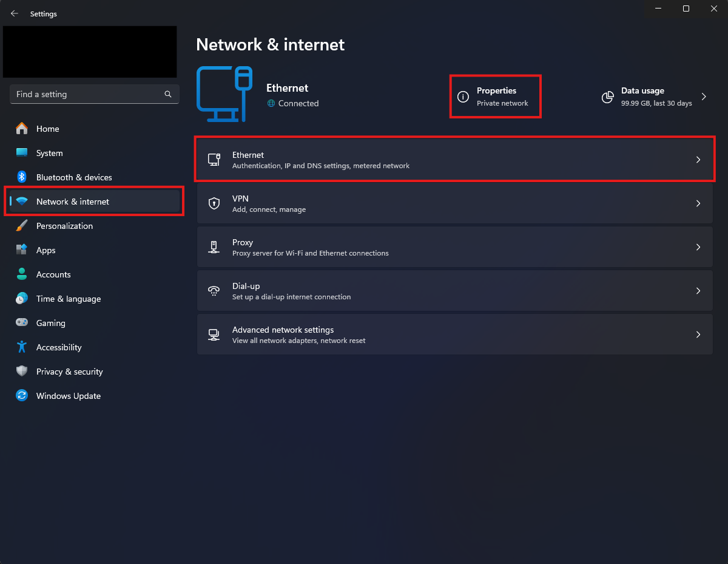
Task: Click the Data usage pie icon
Action: (607, 97)
